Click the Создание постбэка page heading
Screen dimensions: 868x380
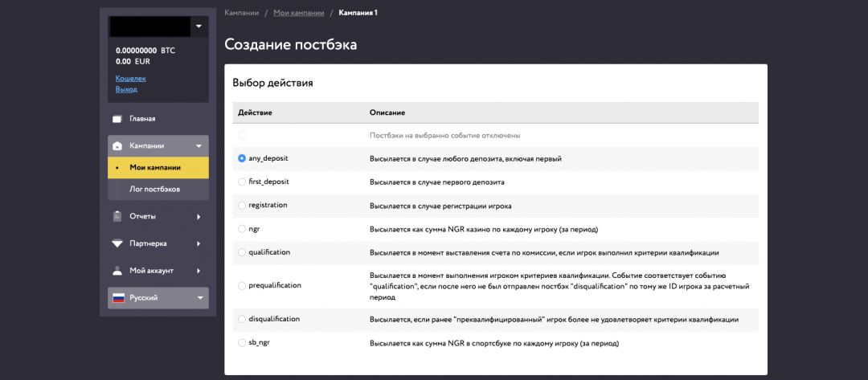(x=291, y=45)
